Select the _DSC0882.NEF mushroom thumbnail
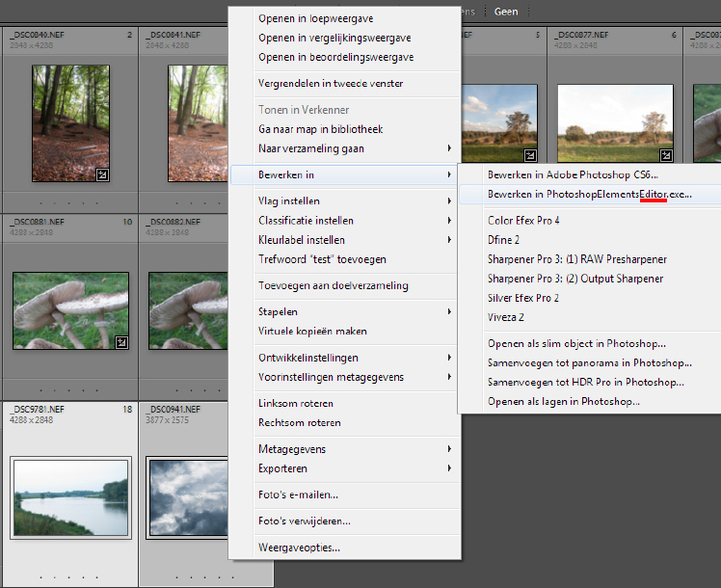 click(188, 310)
